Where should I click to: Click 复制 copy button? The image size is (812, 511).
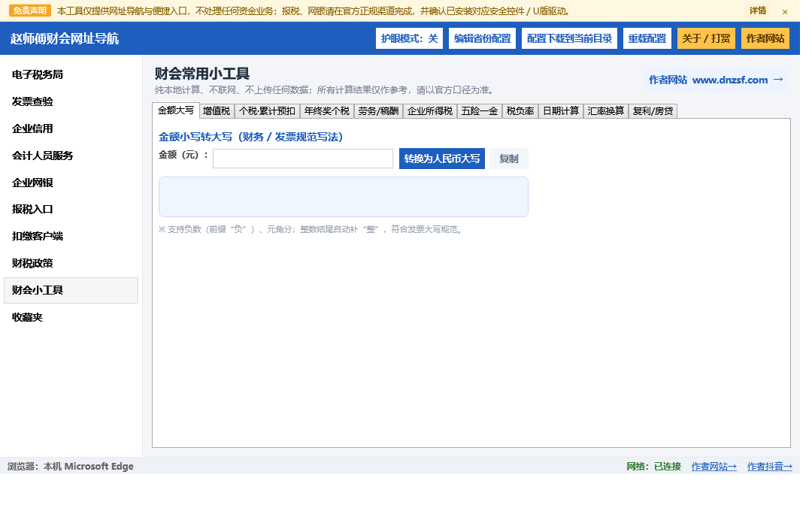(x=508, y=159)
